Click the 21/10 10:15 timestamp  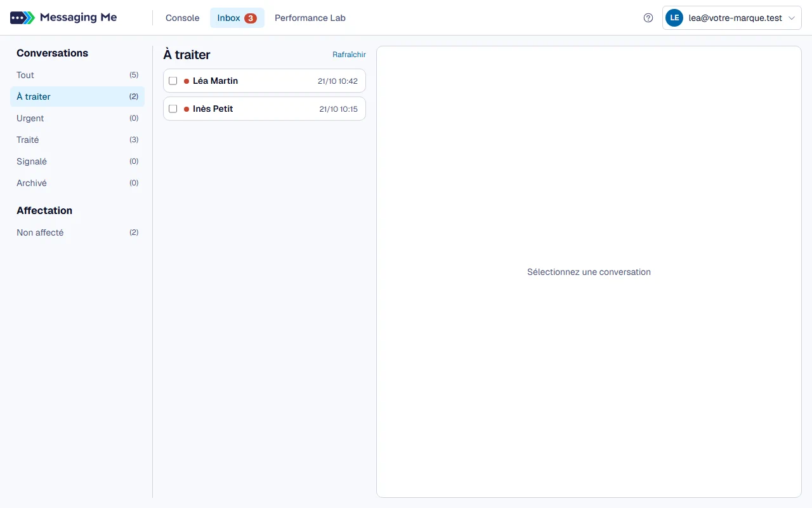(338, 109)
